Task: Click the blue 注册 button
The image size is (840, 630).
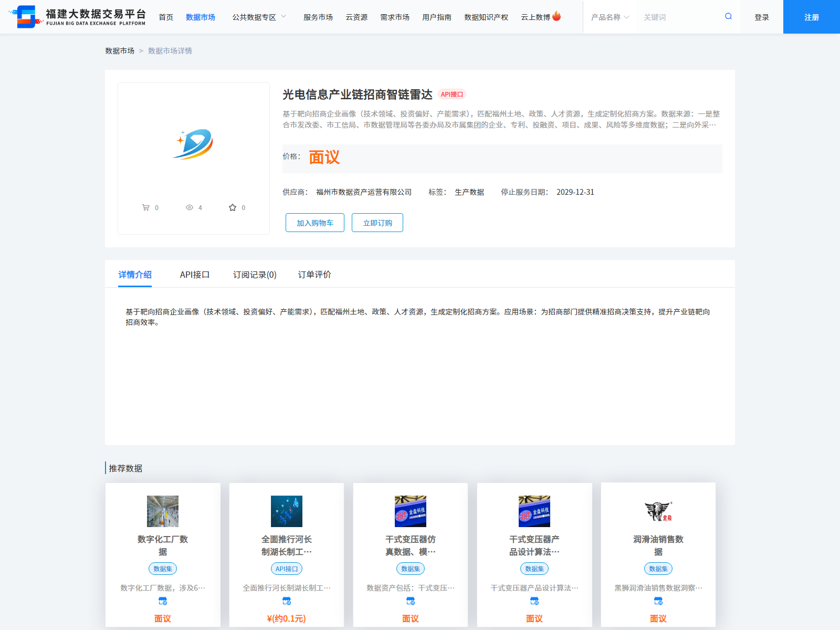Action: click(x=812, y=17)
